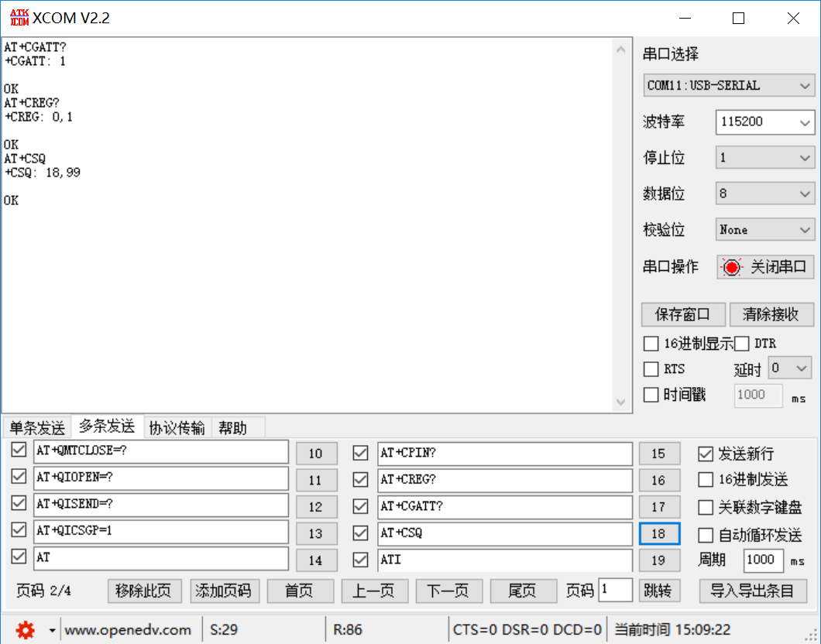This screenshot has height=644, width=821.
Task: Open the www.openedv.com link
Action: 129,630
